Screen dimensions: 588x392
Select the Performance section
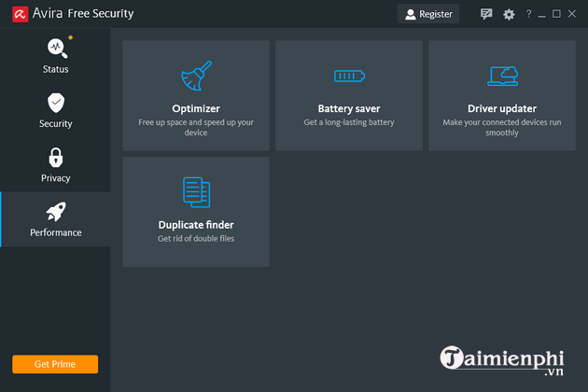tap(55, 219)
